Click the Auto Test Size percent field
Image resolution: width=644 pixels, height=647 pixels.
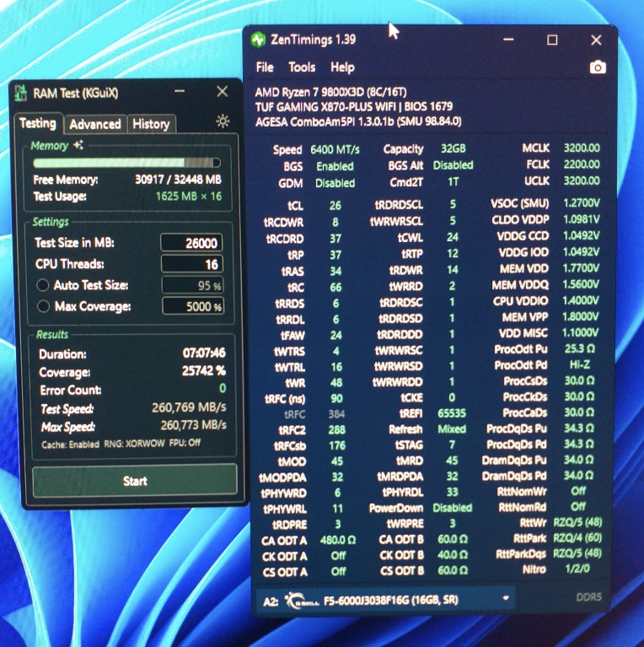pos(192,285)
